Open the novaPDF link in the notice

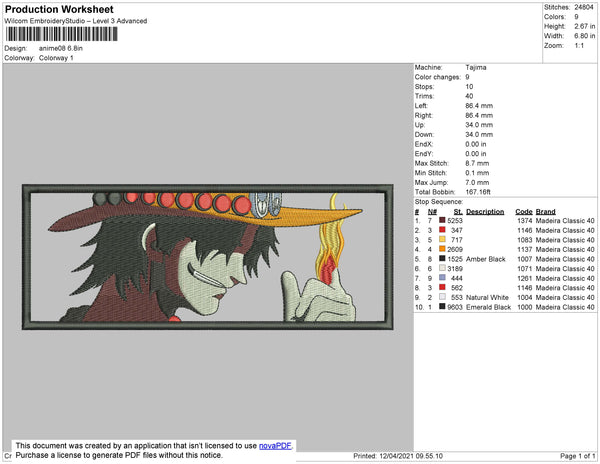tap(275, 446)
